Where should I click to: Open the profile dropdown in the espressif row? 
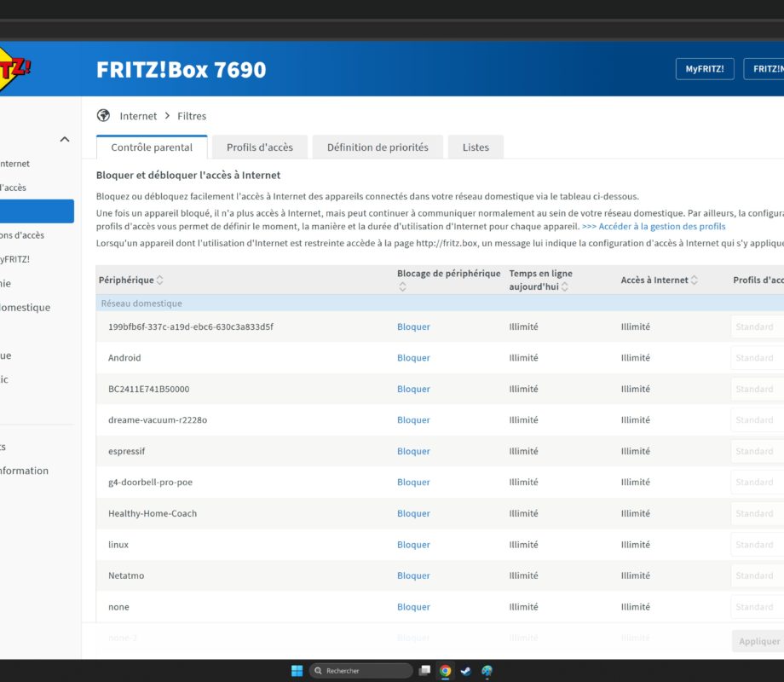tap(758, 451)
